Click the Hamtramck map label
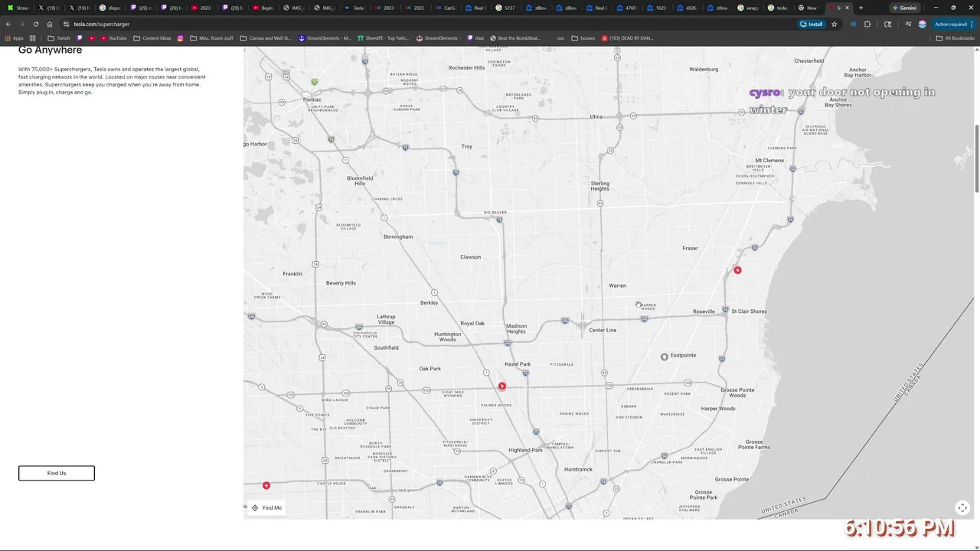This screenshot has width=980, height=551. pyautogui.click(x=578, y=469)
